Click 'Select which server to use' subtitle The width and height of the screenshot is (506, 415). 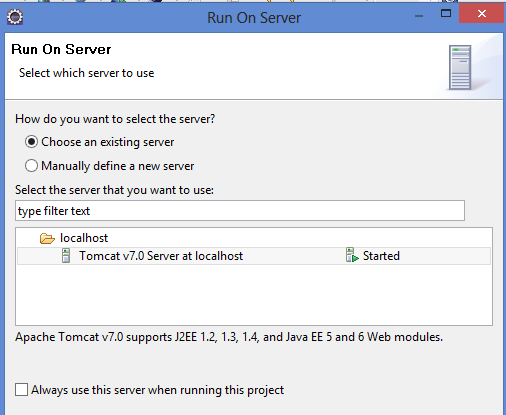click(87, 73)
